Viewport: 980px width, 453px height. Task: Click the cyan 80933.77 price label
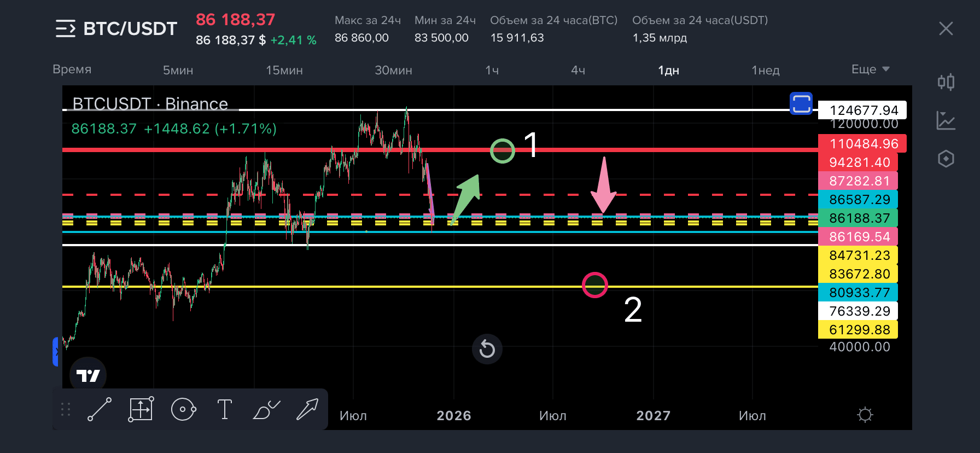pos(858,292)
